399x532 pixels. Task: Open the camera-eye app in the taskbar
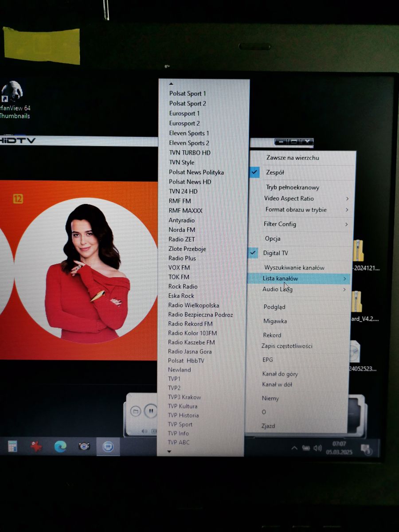pyautogui.click(x=84, y=446)
